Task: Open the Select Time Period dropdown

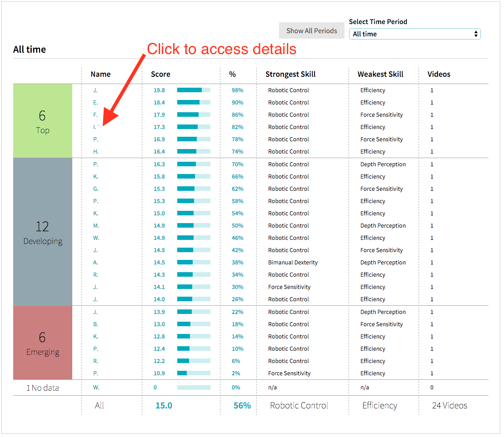Action: [x=414, y=34]
